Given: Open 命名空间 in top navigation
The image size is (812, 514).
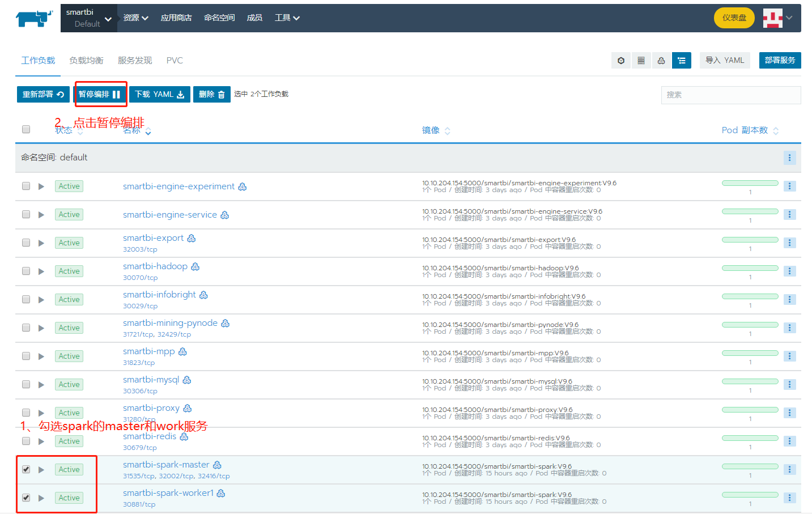Looking at the screenshot, I should pyautogui.click(x=219, y=18).
